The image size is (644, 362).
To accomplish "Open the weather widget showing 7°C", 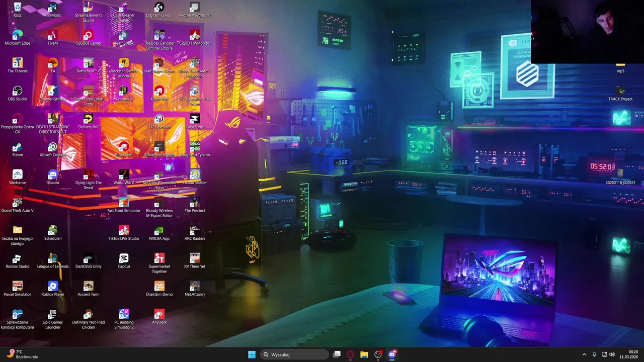I will coord(22,354).
